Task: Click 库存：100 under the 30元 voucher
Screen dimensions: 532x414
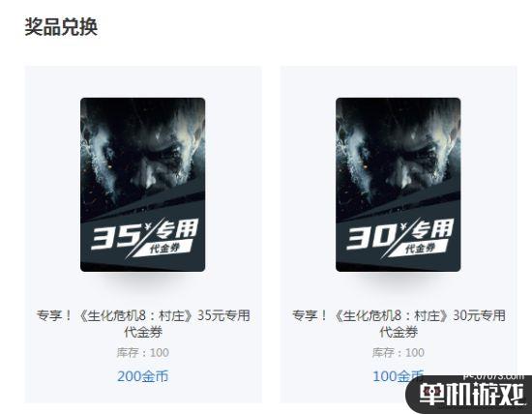Action: tap(399, 353)
